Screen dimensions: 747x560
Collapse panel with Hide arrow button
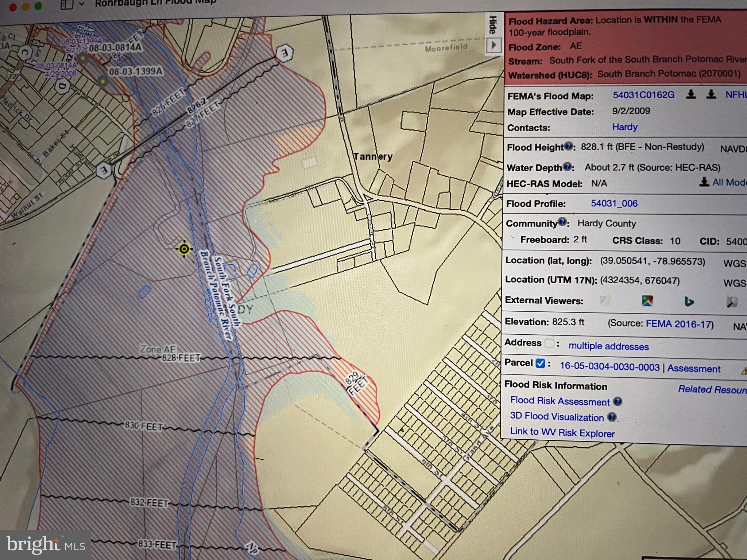[x=494, y=45]
